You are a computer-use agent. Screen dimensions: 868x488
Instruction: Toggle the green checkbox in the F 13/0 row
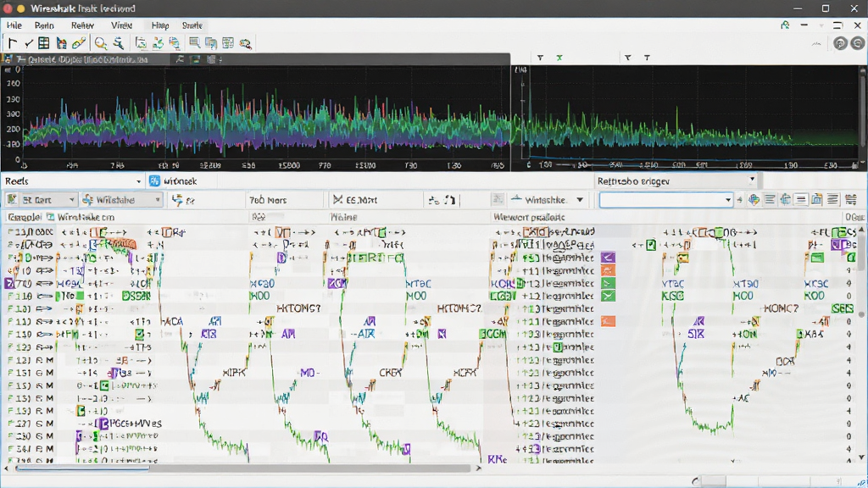tap(140, 334)
